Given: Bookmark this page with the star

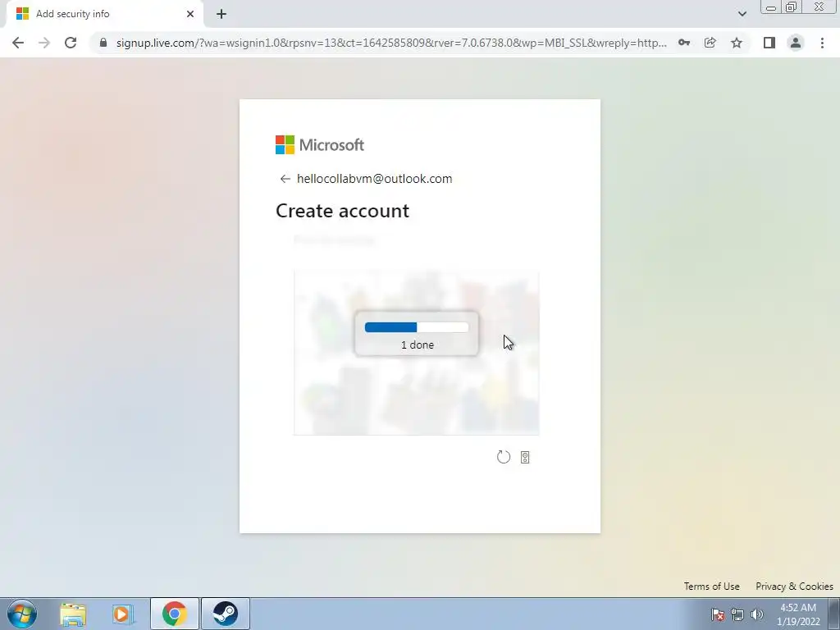Looking at the screenshot, I should (737, 43).
